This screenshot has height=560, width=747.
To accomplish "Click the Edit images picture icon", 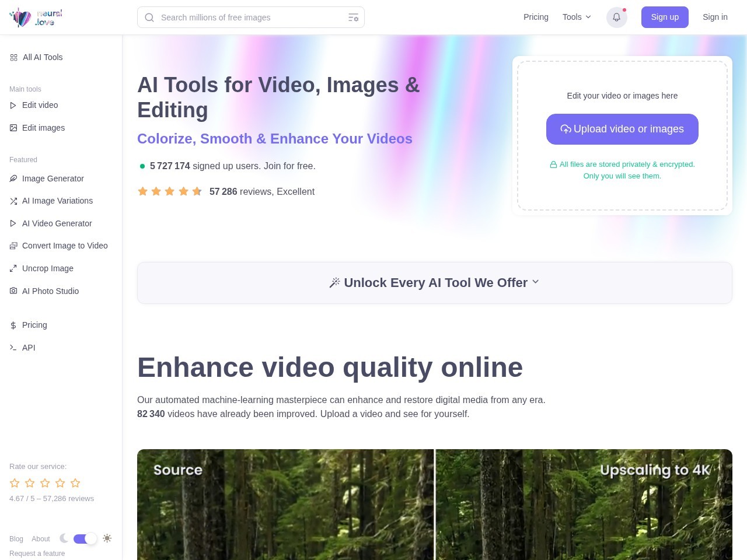I will pos(13,128).
